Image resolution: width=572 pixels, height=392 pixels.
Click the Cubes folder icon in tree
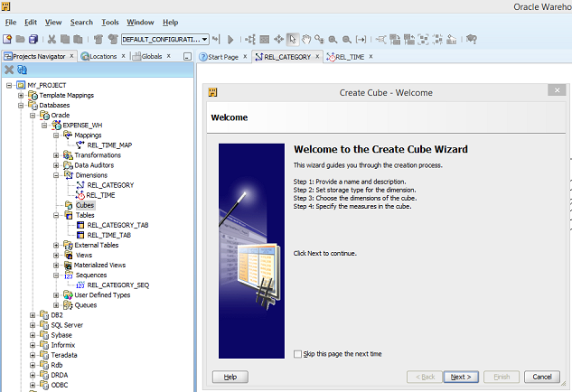point(69,205)
